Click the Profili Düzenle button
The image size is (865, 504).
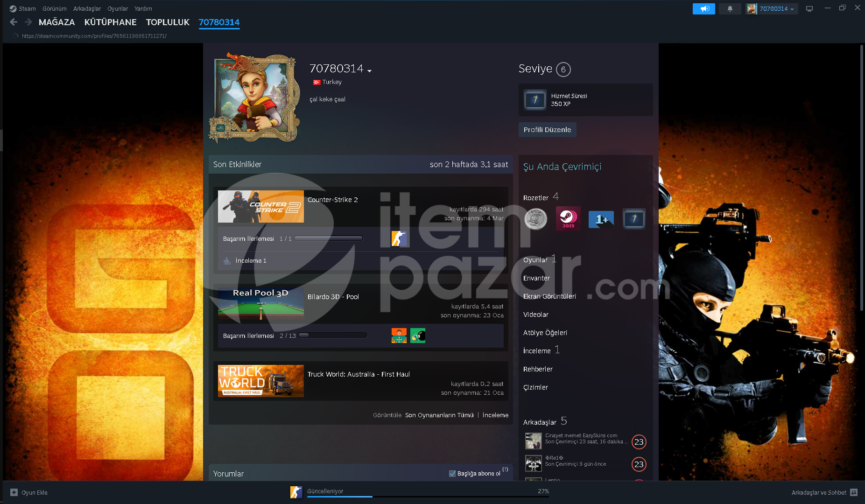coord(547,130)
